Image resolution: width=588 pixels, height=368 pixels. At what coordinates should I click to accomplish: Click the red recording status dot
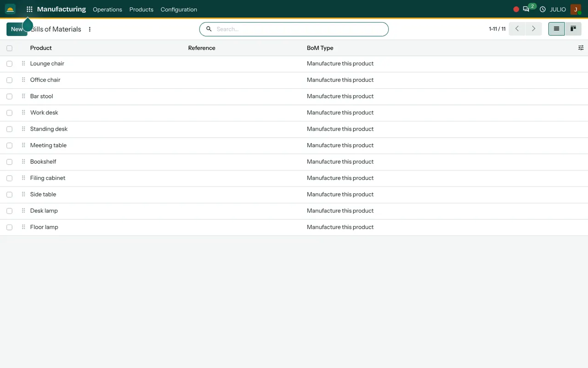pyautogui.click(x=516, y=9)
